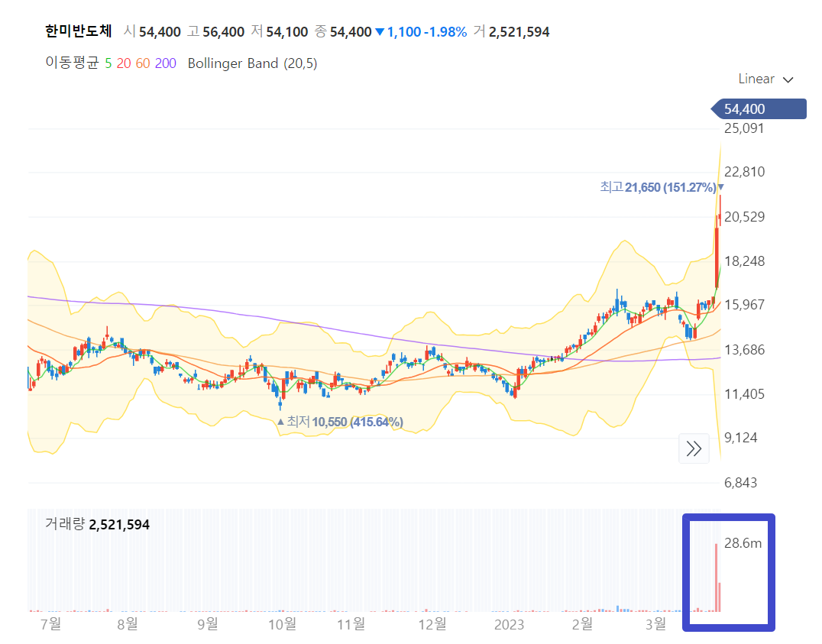Click the 이동평균 label
The height and width of the screenshot is (644, 822).
coord(72,63)
